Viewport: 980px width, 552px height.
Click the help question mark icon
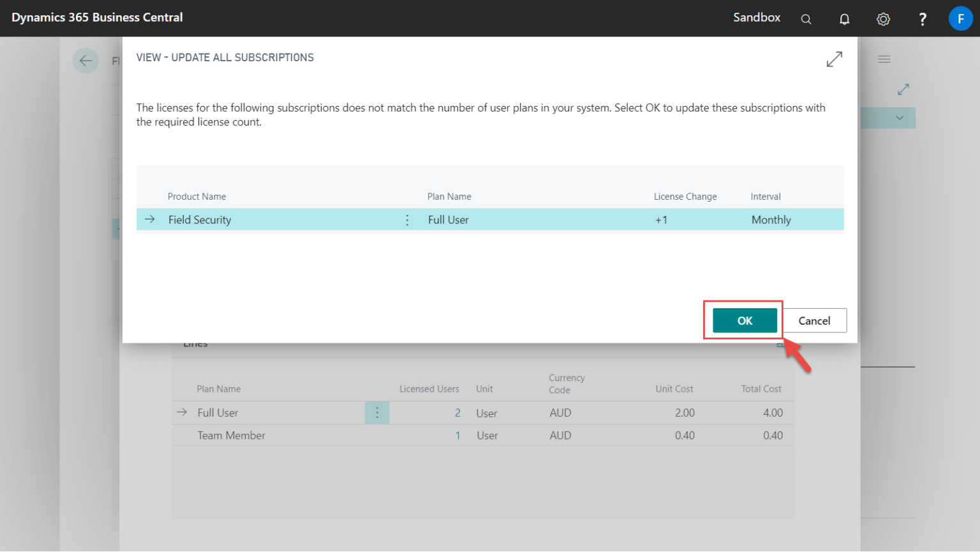(922, 19)
